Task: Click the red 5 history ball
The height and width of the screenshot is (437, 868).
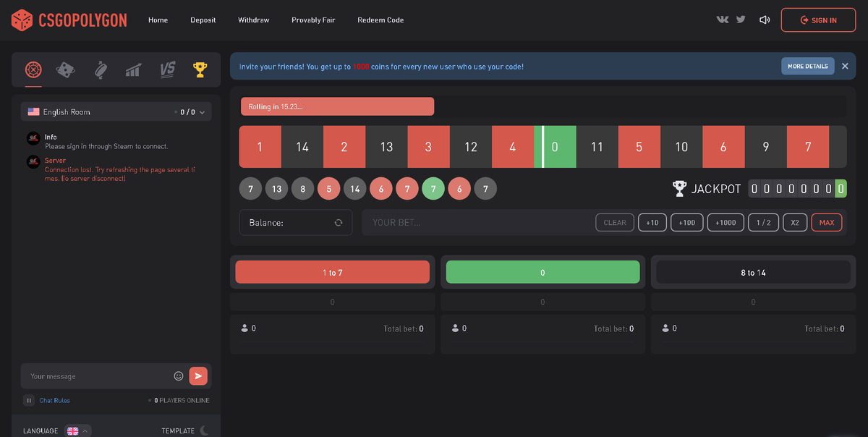Action: coord(329,189)
